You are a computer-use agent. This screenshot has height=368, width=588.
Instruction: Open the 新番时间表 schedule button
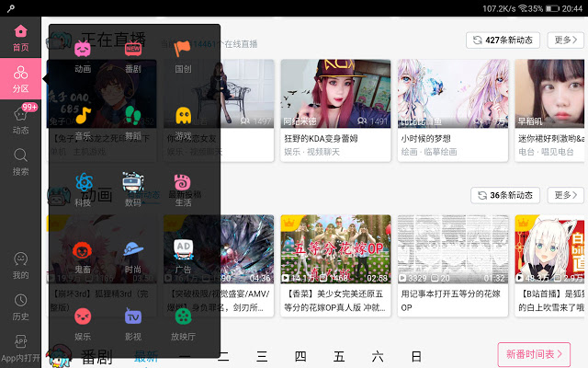(x=534, y=354)
